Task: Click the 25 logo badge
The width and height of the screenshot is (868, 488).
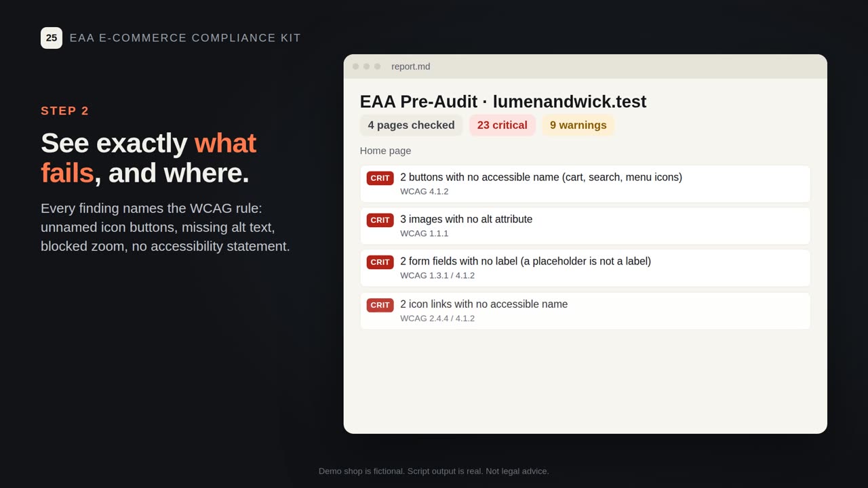Action: (x=52, y=38)
